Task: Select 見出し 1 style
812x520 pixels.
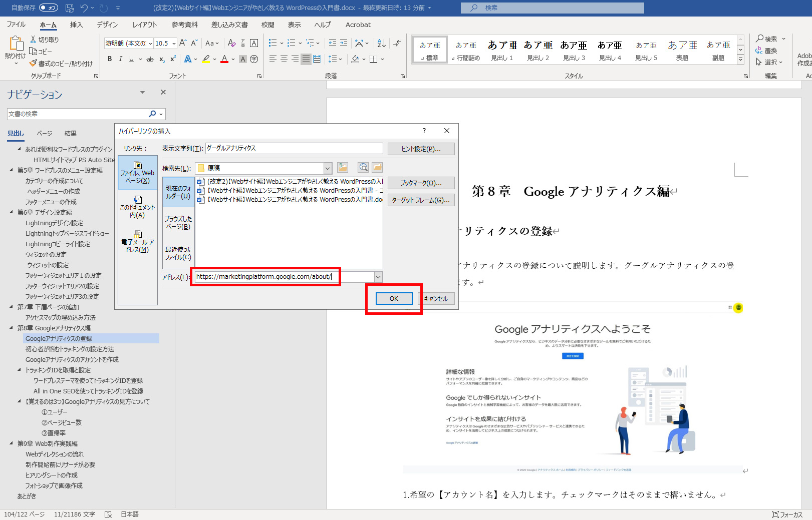Action: pyautogui.click(x=502, y=50)
